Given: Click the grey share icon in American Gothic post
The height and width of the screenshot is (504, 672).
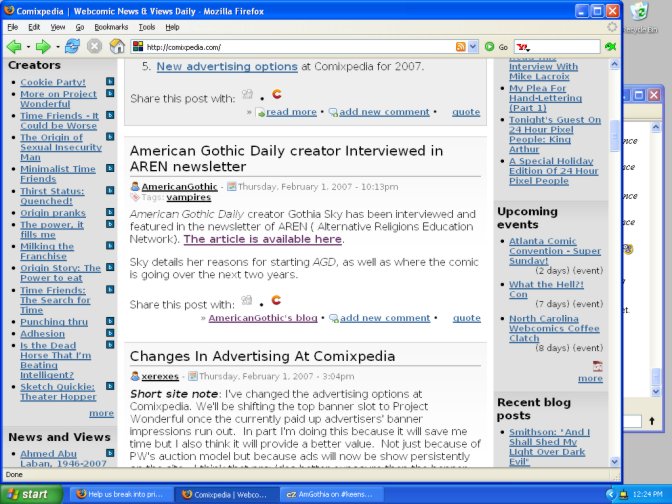Looking at the screenshot, I should tap(247, 300).
